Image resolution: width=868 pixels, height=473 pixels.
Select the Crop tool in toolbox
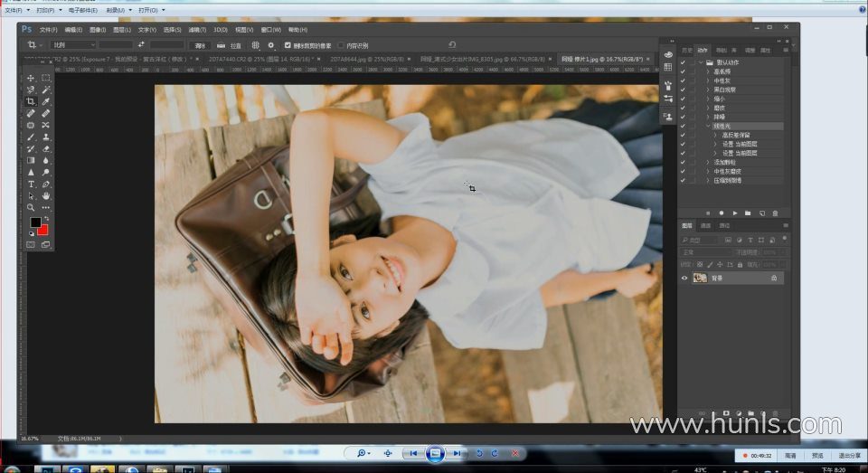(x=31, y=101)
